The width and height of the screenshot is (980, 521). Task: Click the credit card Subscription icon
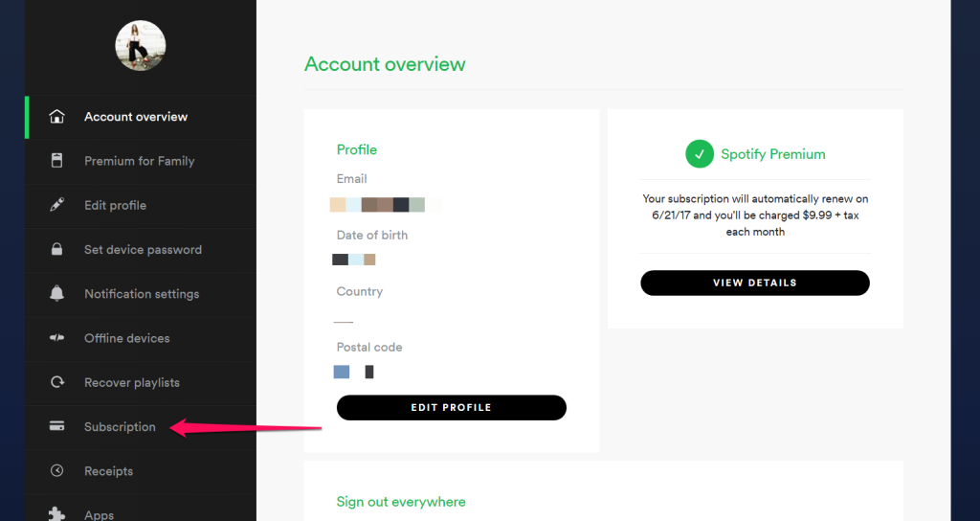click(57, 427)
